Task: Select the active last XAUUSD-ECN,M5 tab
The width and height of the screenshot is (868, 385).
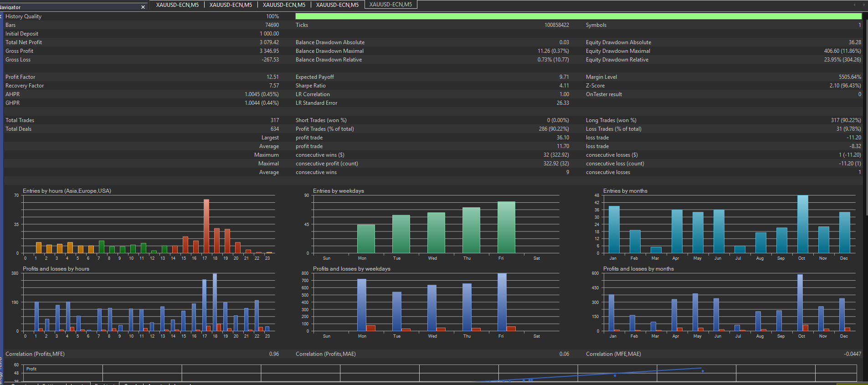Action: tap(390, 5)
